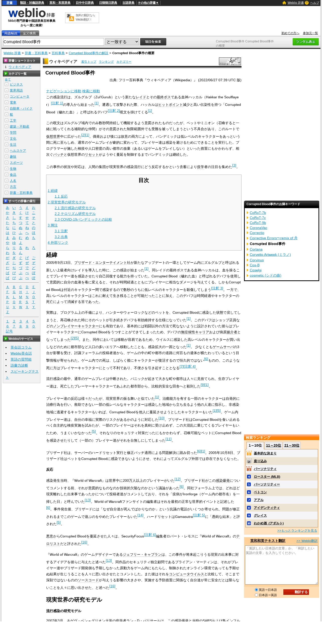Click the 参加元一覧 link
Viewport: 322px width, 644px height.
tap(310, 33)
